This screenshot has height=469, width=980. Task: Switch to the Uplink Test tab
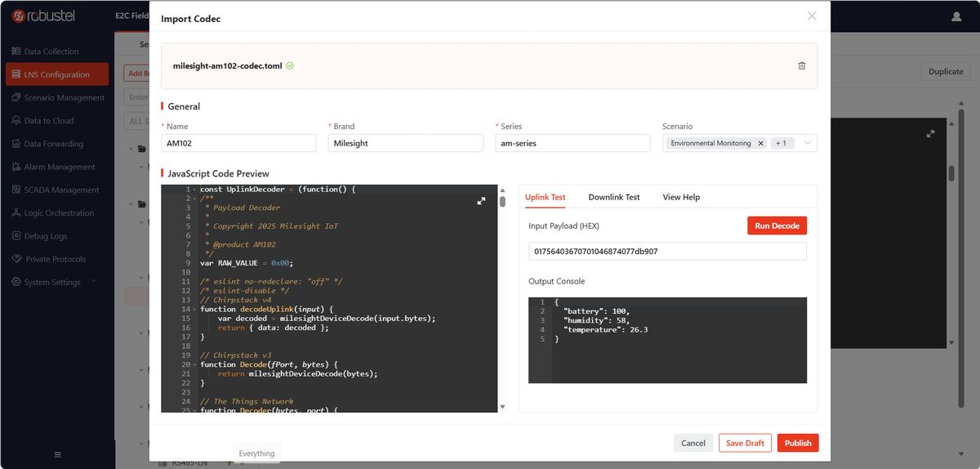pos(545,197)
